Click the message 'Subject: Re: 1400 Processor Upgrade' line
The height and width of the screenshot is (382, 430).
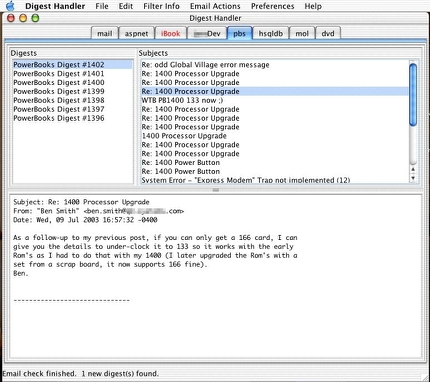tap(81, 202)
